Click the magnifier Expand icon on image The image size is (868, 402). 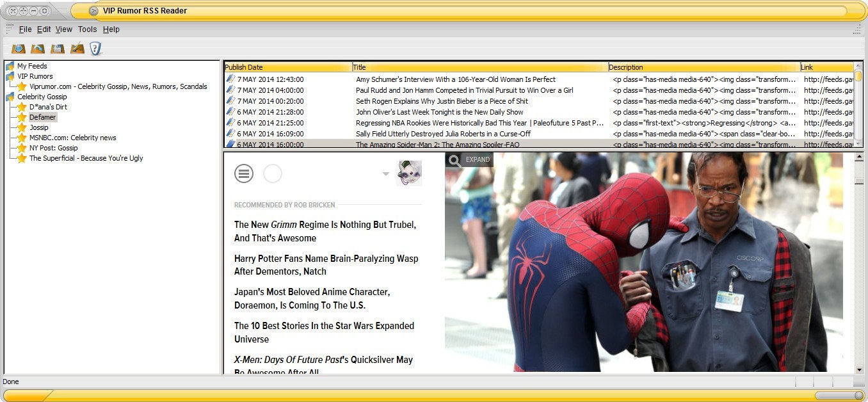coord(454,160)
